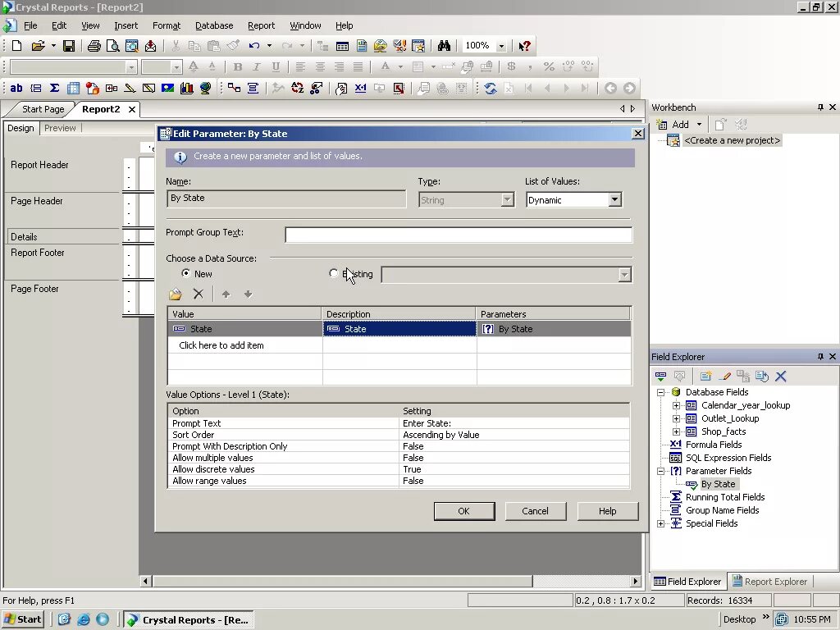Click the horizontal scrollbar right arrow
Viewport: 840px width, 630px height.
click(636, 581)
